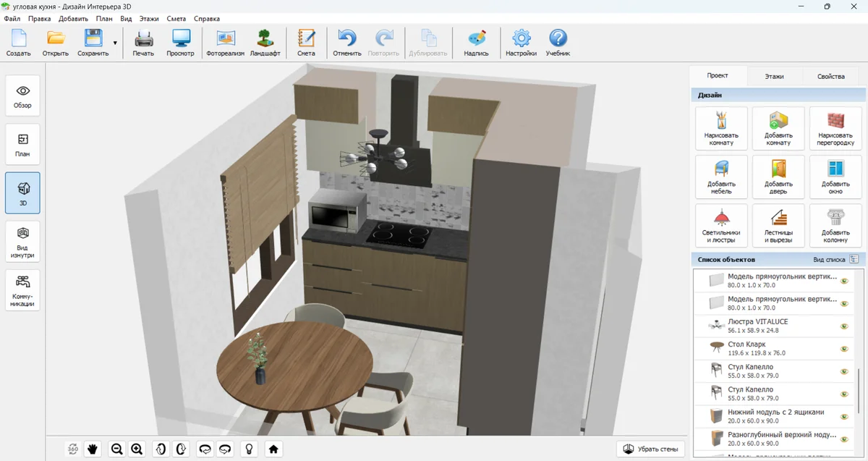The height and width of the screenshot is (461, 868).
Task: Switch to the Свойства tab
Action: pos(830,76)
